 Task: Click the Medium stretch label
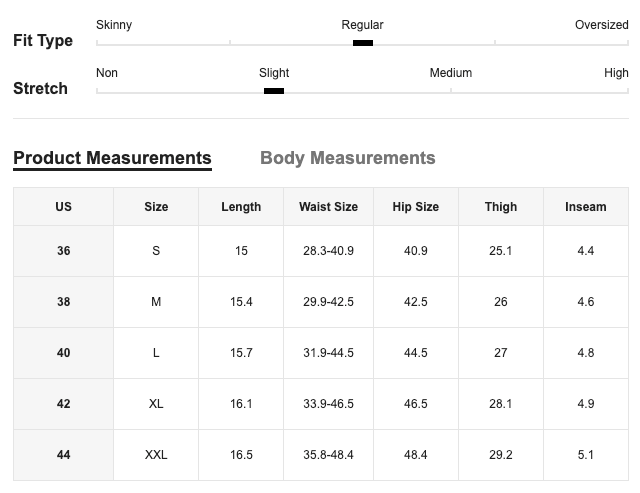click(451, 73)
